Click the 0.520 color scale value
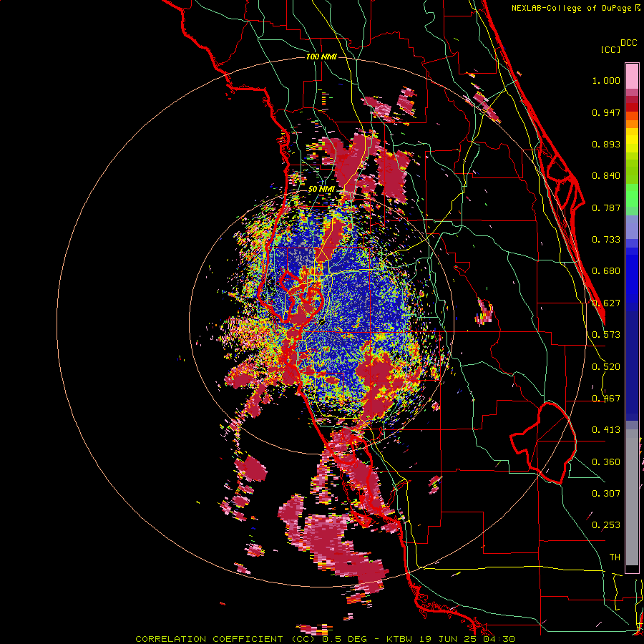Screen dimensions: 644x644 pyautogui.click(x=606, y=367)
